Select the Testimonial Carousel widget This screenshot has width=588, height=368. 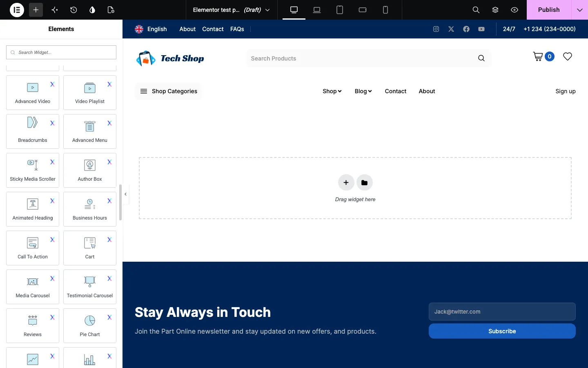[x=90, y=287]
